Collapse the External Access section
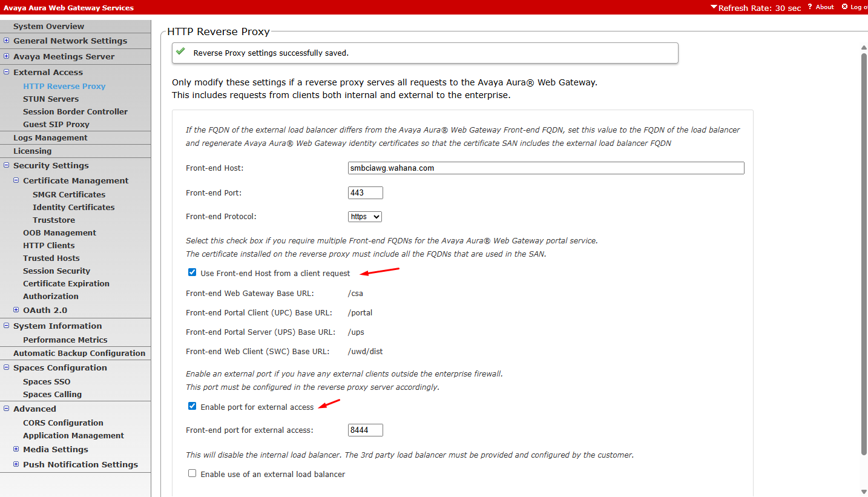This screenshot has height=497, width=868. (x=7, y=73)
